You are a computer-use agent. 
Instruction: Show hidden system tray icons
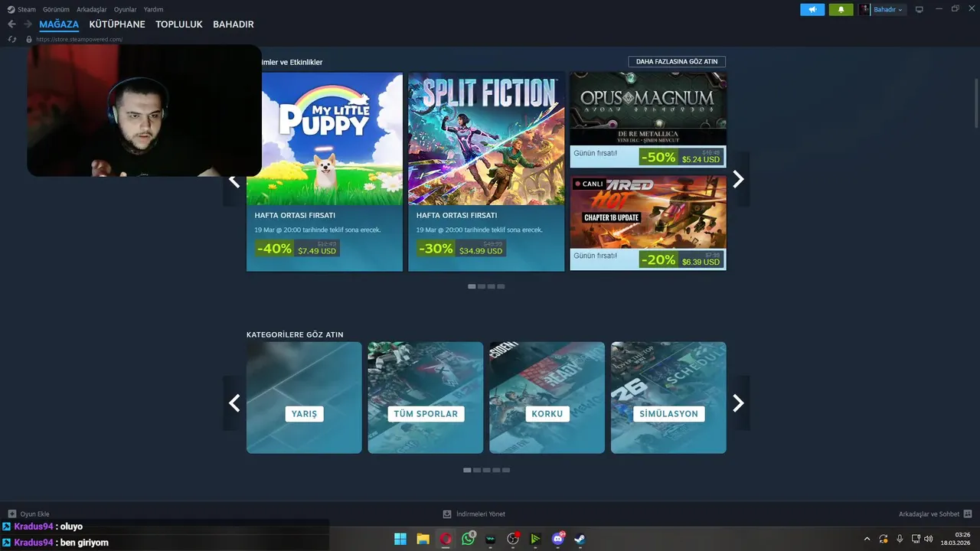point(867,539)
